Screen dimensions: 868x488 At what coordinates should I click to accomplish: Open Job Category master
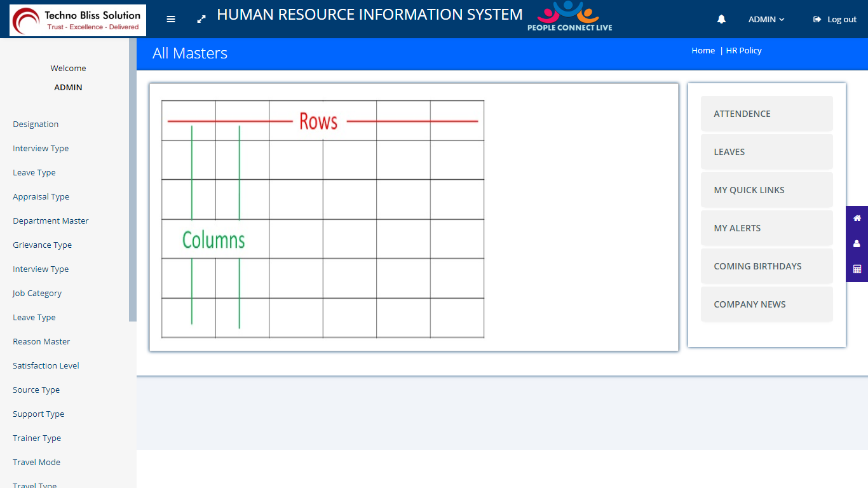tap(37, 294)
